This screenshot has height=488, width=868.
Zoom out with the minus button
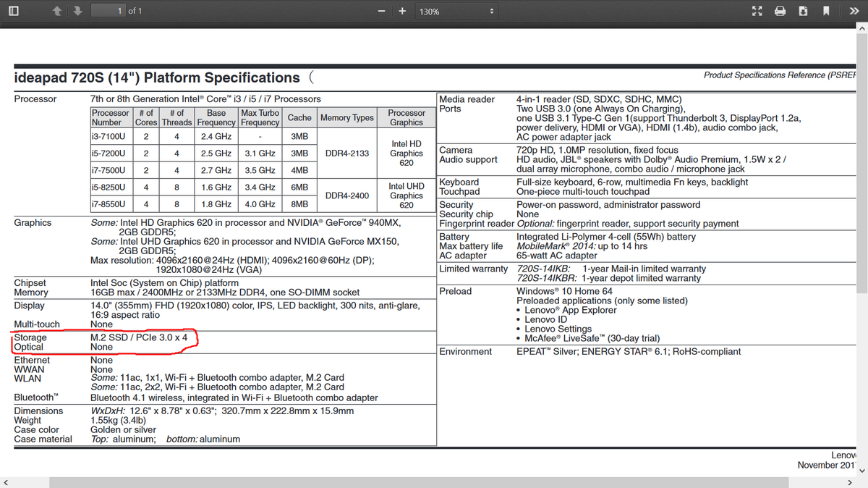coord(381,12)
